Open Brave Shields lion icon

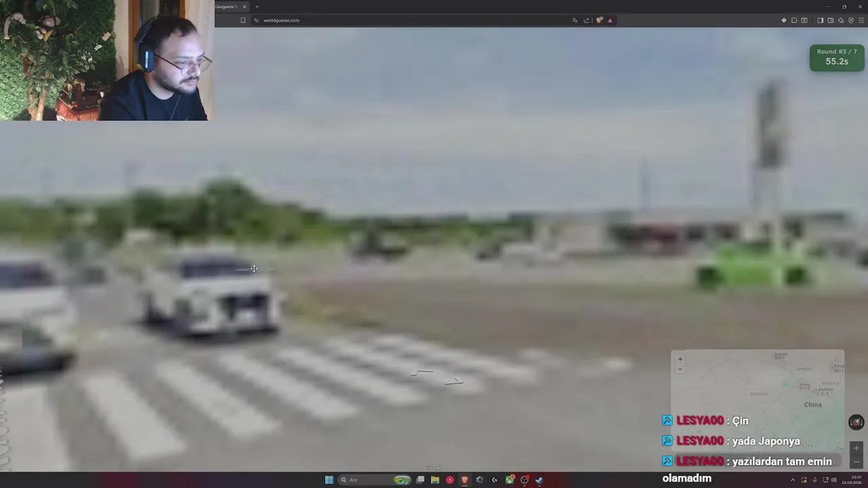point(599,20)
